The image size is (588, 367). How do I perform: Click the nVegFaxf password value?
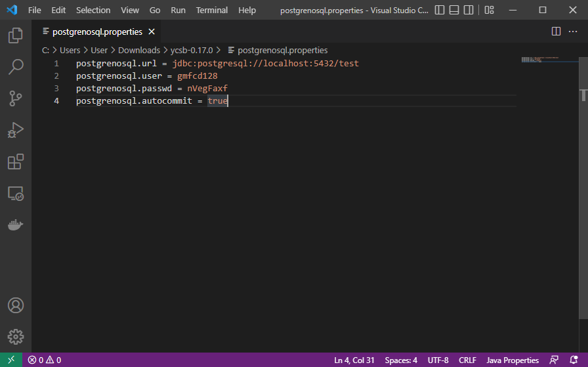(207, 88)
